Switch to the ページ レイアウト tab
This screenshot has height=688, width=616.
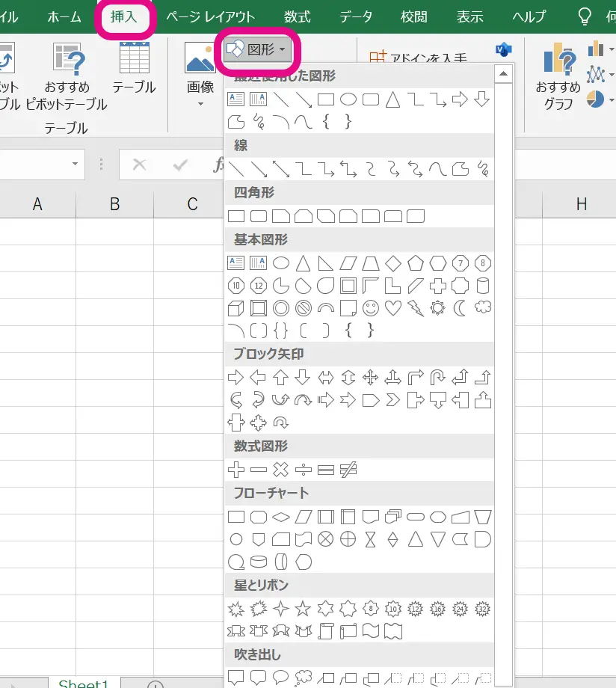pos(210,17)
